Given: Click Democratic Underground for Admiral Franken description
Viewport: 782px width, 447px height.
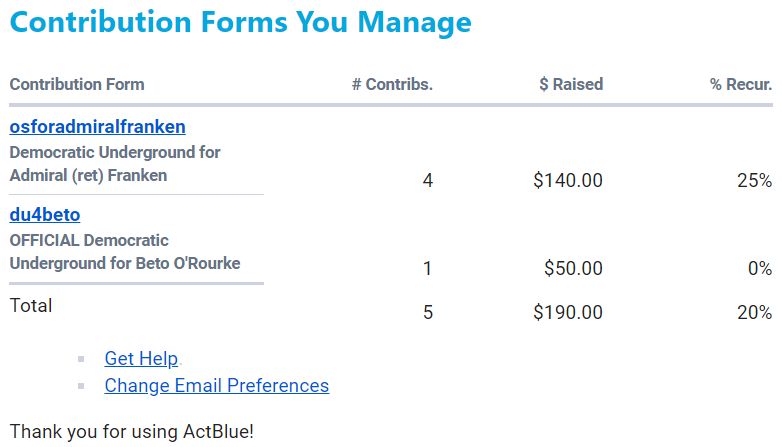Looking at the screenshot, I should pos(114,164).
